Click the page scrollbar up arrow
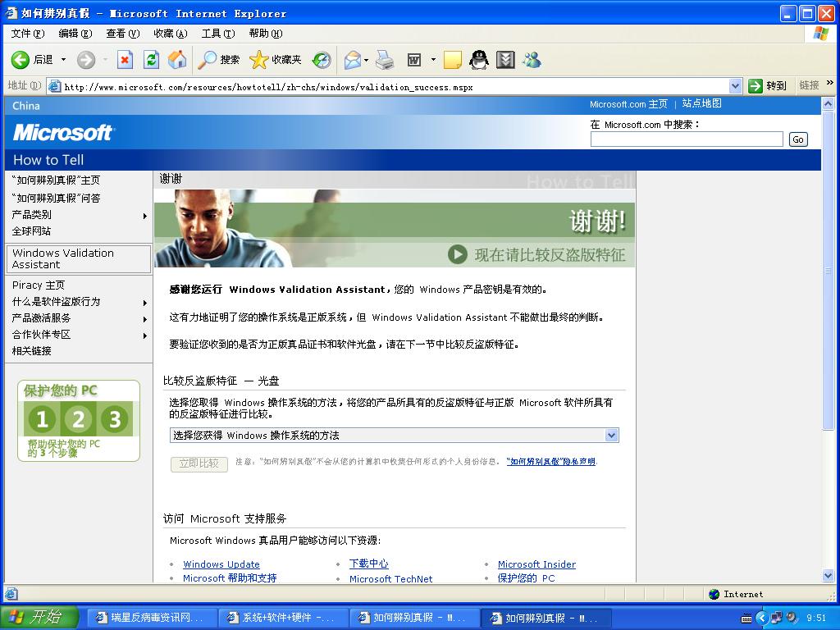The height and width of the screenshot is (630, 840). (829, 104)
